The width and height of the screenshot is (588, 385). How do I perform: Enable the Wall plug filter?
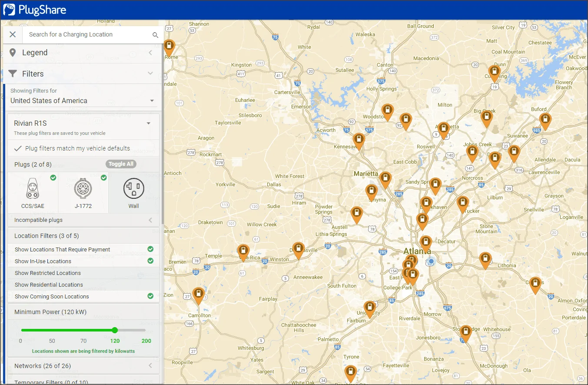(133, 192)
